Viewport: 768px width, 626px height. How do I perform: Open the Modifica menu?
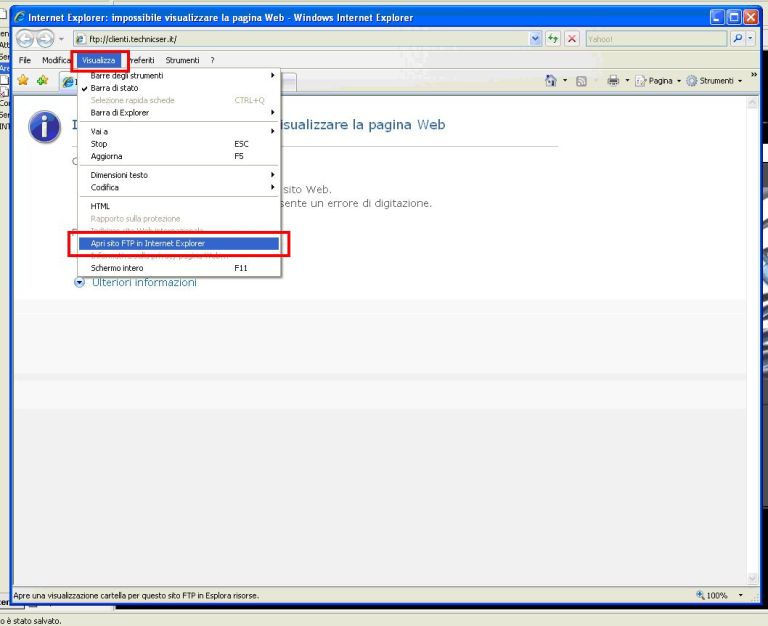click(x=56, y=60)
